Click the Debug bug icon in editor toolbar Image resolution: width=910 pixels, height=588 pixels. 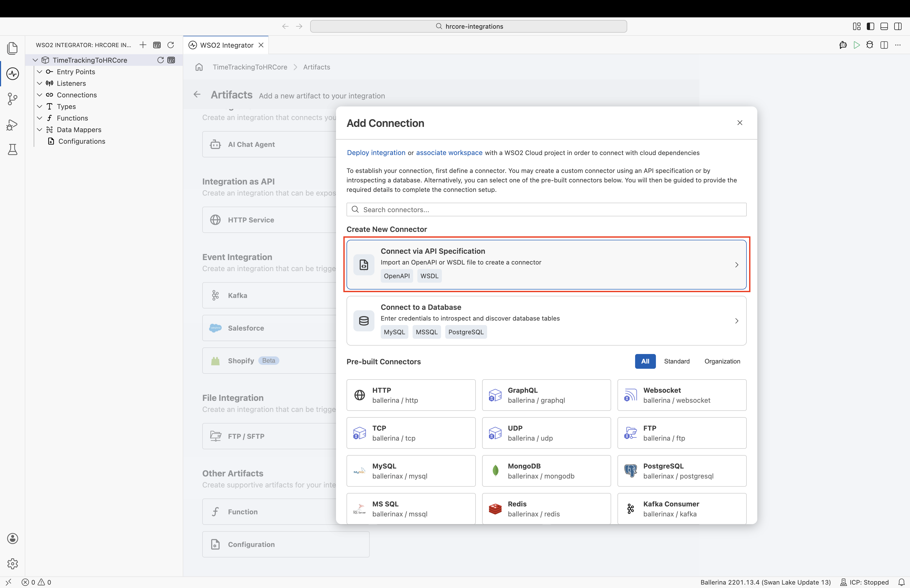pos(870,45)
